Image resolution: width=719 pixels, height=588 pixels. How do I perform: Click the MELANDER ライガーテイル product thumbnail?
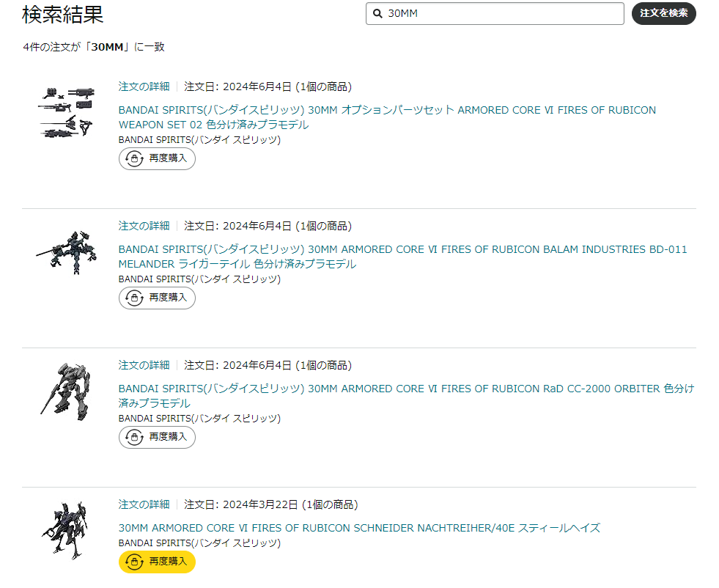67,253
